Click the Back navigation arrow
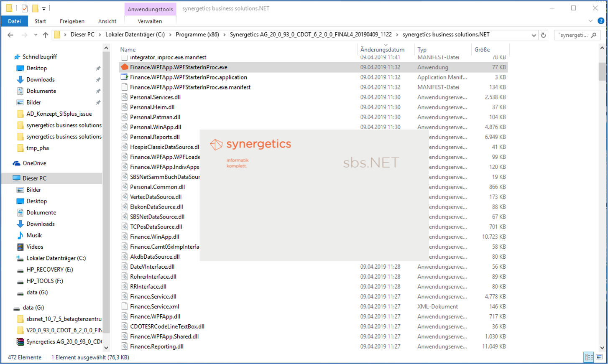The image size is (608, 364). (x=10, y=35)
